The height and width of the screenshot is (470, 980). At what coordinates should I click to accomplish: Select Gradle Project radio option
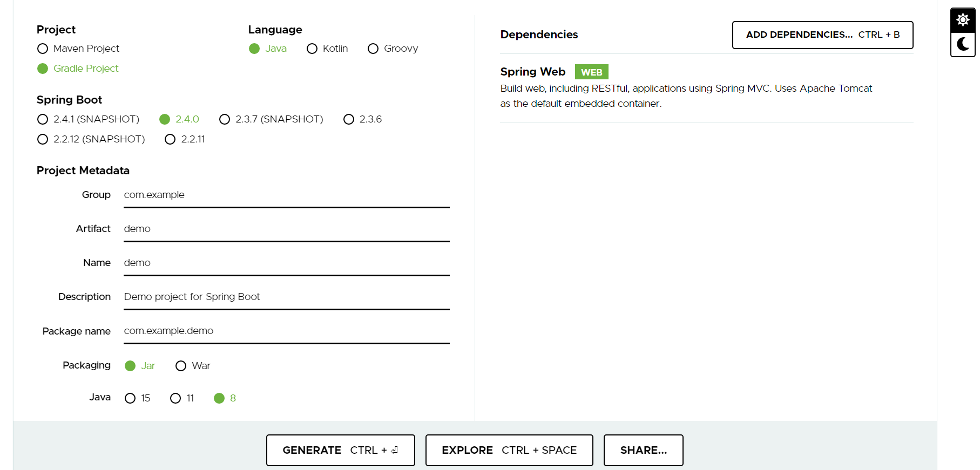78,69
